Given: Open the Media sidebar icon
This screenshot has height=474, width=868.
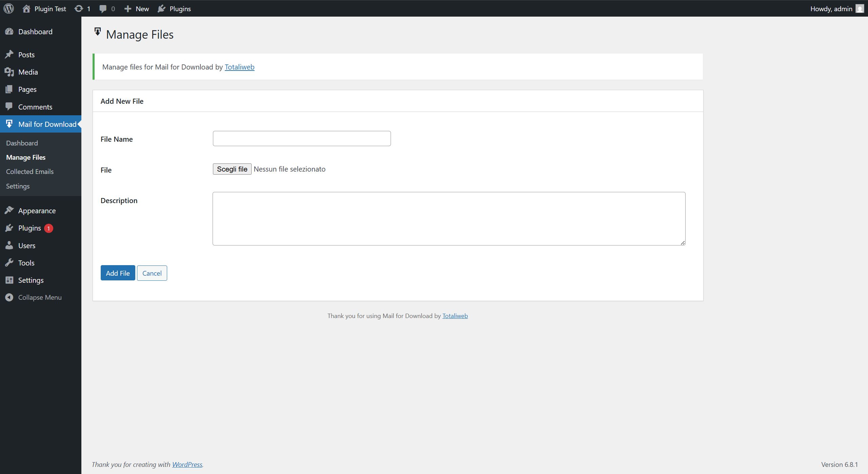Looking at the screenshot, I should 9,72.
